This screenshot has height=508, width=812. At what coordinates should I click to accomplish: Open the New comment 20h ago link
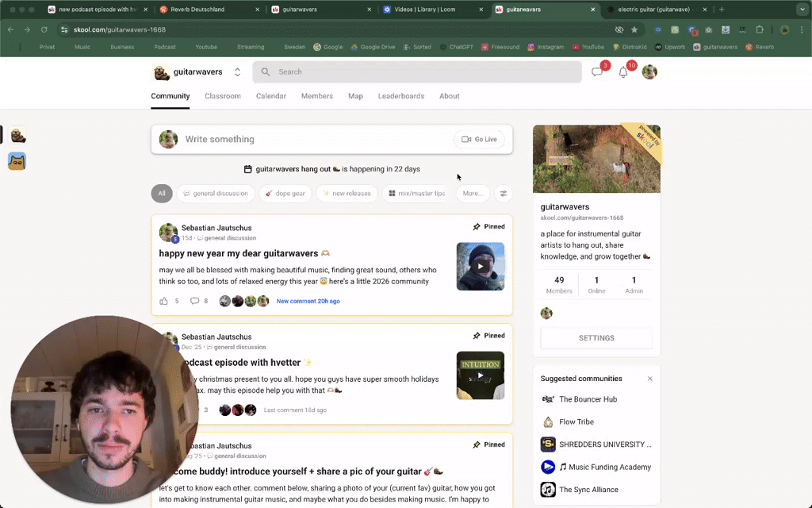tap(308, 301)
